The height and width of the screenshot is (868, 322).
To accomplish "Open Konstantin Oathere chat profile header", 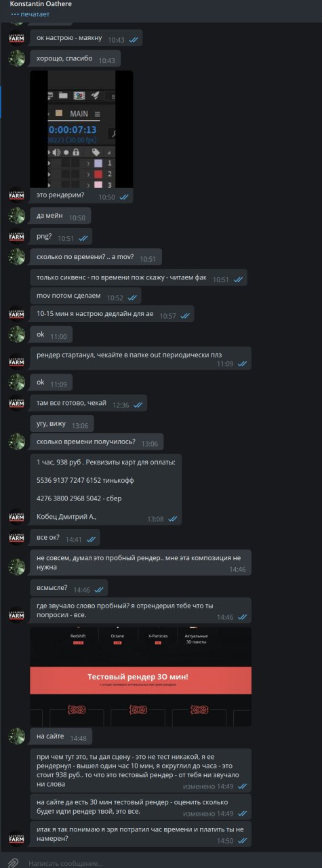I will pyautogui.click(x=161, y=9).
